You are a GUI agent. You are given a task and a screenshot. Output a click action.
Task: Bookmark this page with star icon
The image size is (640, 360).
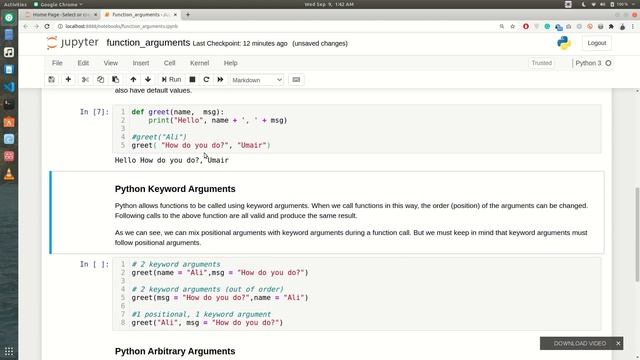pyautogui.click(x=513, y=26)
